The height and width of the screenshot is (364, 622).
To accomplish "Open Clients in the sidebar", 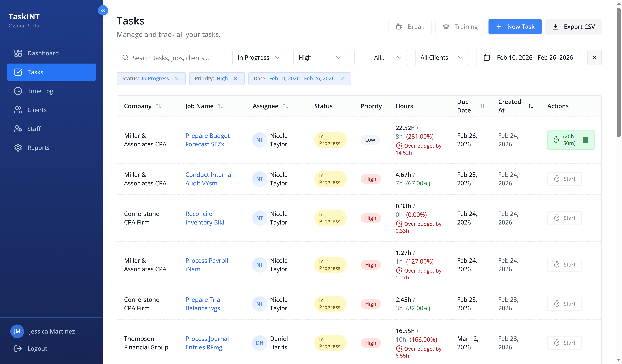I will point(51,110).
